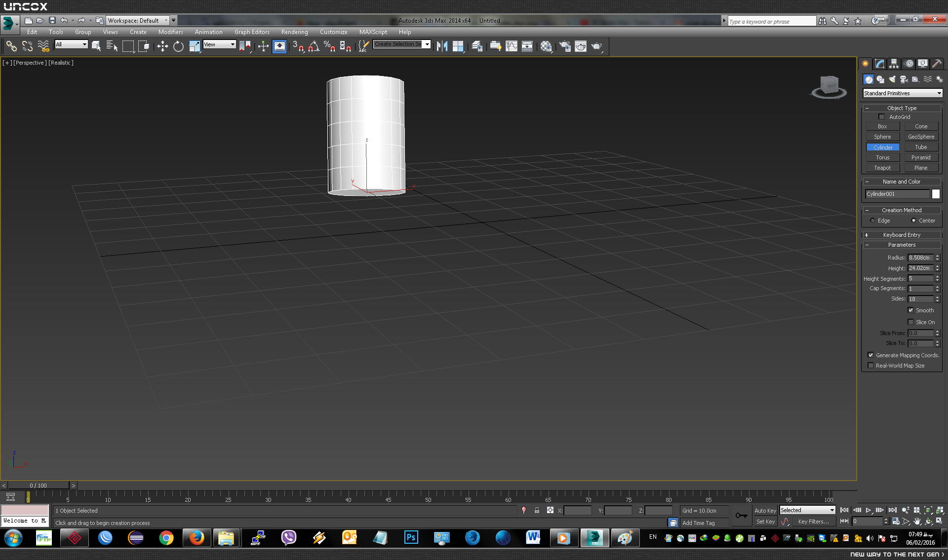Toggle the Angle Snap icon
The width and height of the screenshot is (948, 560).
(314, 46)
